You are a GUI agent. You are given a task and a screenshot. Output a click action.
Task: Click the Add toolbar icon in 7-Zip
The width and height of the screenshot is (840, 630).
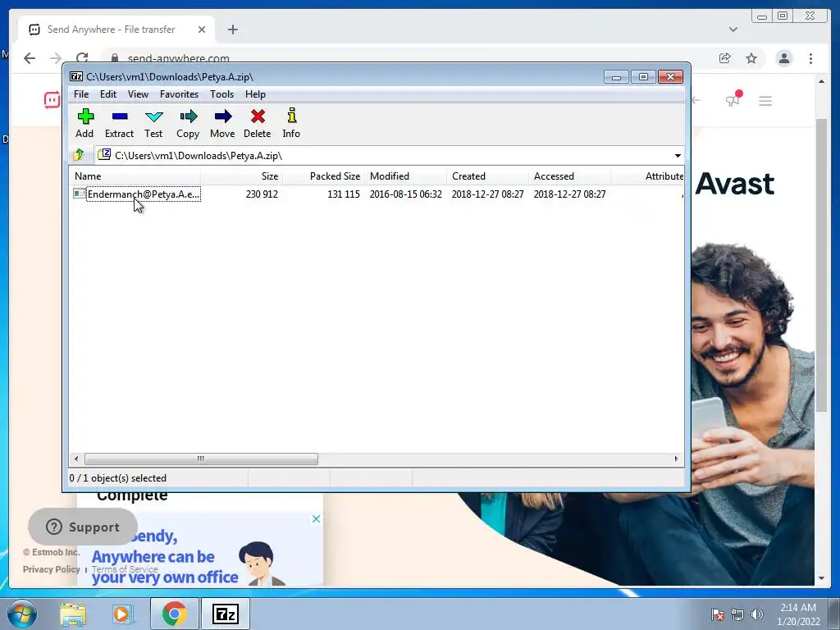coord(84,123)
